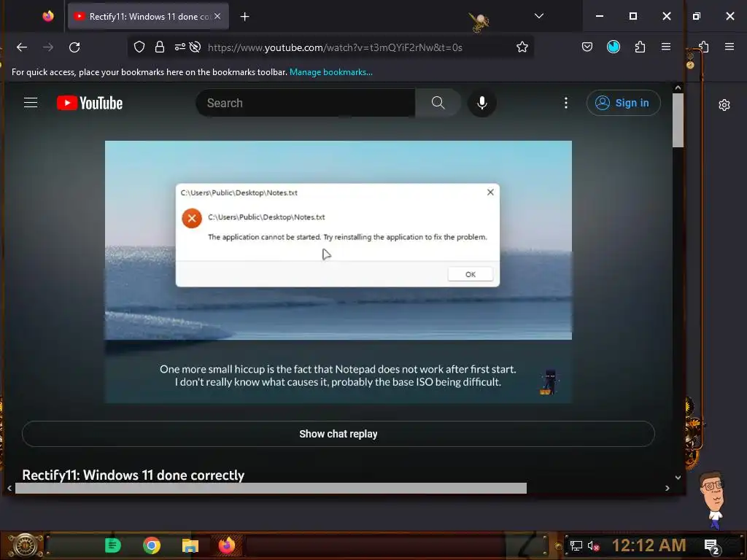Click the YouTube Search input field
The image size is (747, 560).
pyautogui.click(x=306, y=103)
